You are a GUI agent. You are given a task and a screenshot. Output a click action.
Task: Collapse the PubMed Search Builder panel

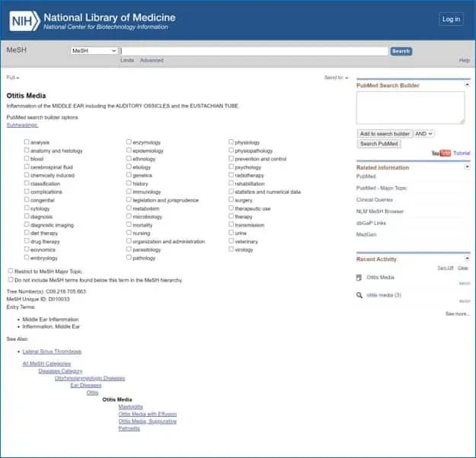468,85
